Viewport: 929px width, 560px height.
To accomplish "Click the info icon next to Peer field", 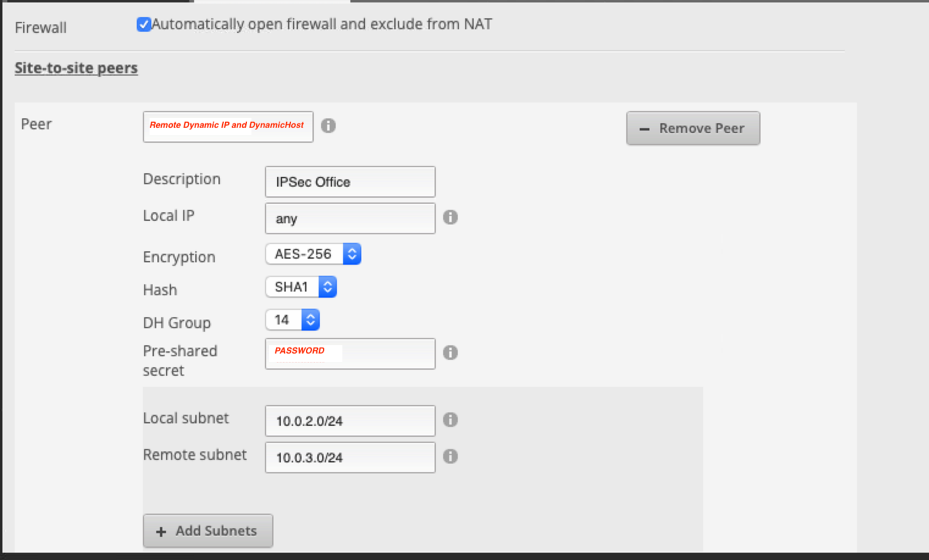I will (328, 126).
